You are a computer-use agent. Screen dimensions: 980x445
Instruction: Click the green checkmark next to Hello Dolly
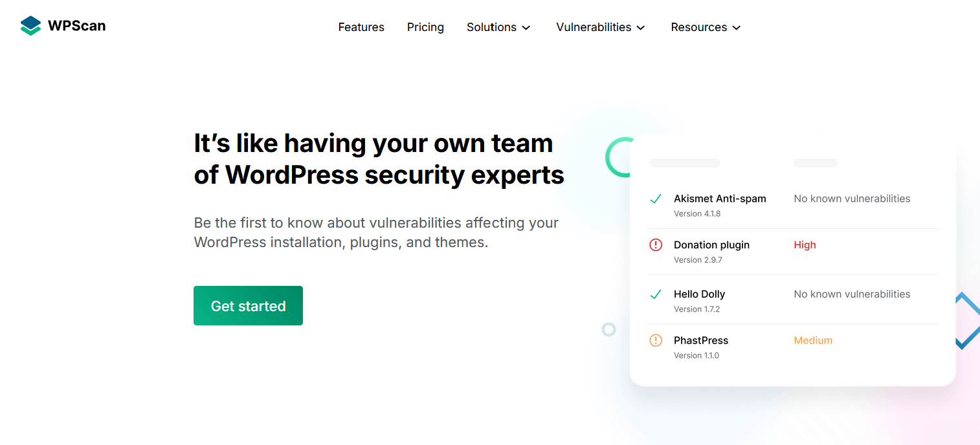tap(656, 294)
